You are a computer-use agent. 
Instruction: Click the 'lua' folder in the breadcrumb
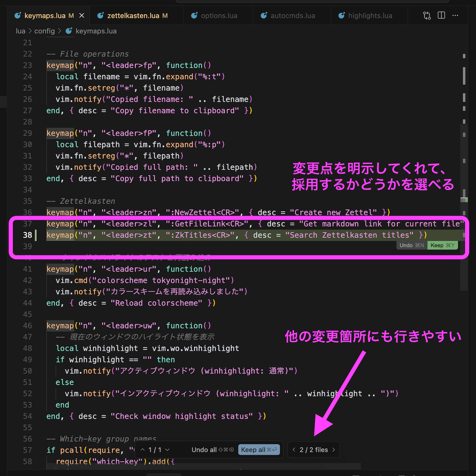point(20,31)
